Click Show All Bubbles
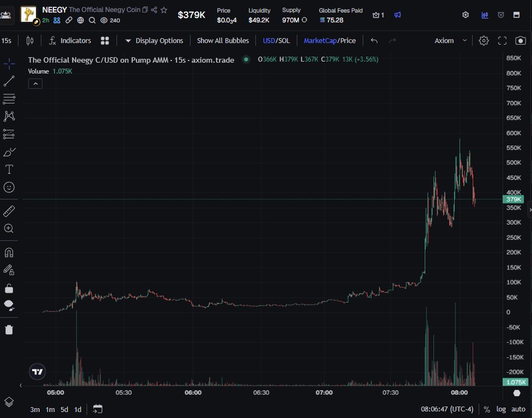 point(223,41)
